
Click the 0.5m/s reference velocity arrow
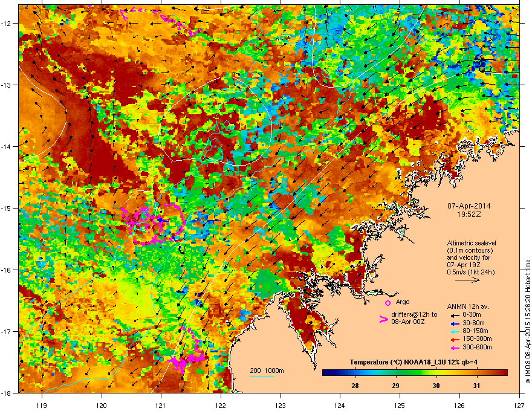click(x=467, y=280)
